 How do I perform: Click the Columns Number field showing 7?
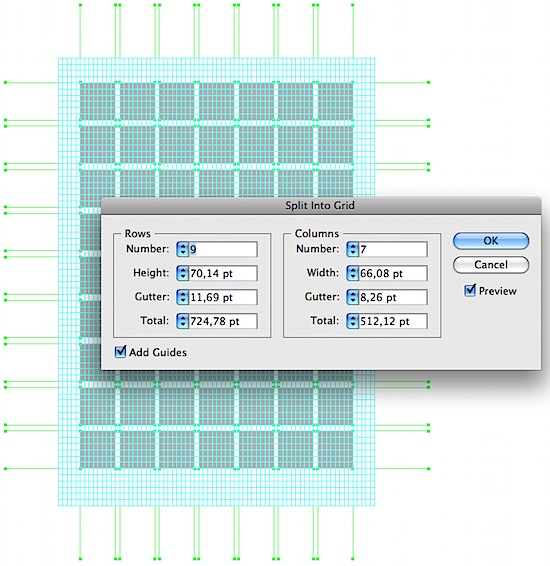393,249
